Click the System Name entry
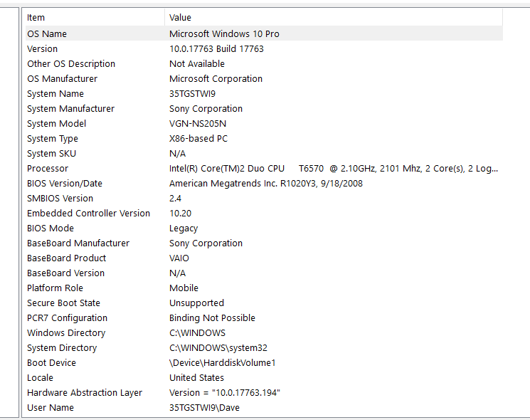The height and width of the screenshot is (420, 530). 55,93
